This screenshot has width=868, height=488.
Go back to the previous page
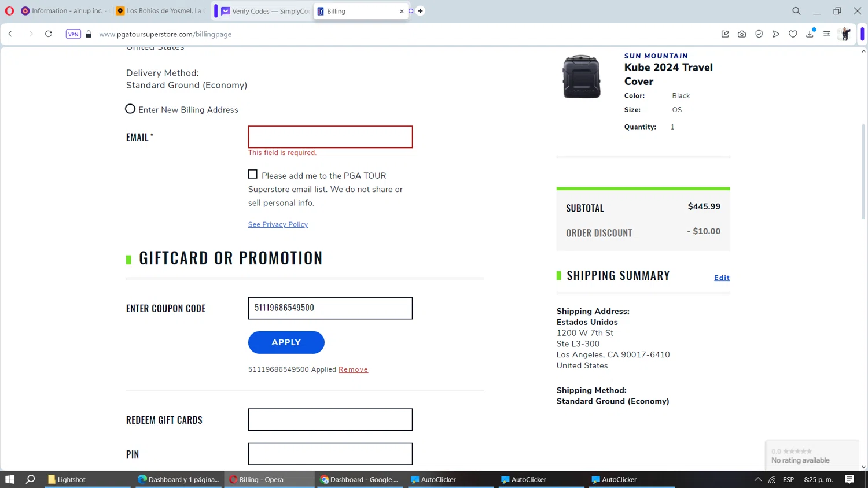point(10,34)
